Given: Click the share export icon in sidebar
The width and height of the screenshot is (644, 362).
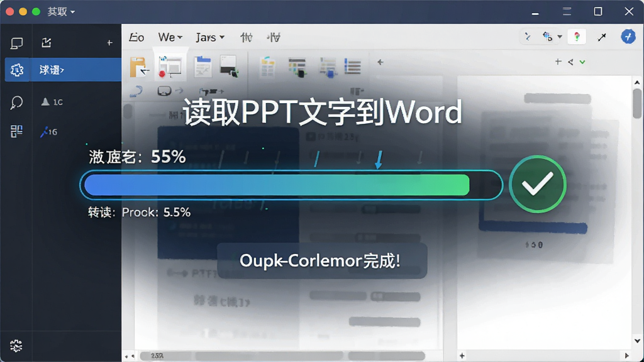Looking at the screenshot, I should [x=47, y=42].
